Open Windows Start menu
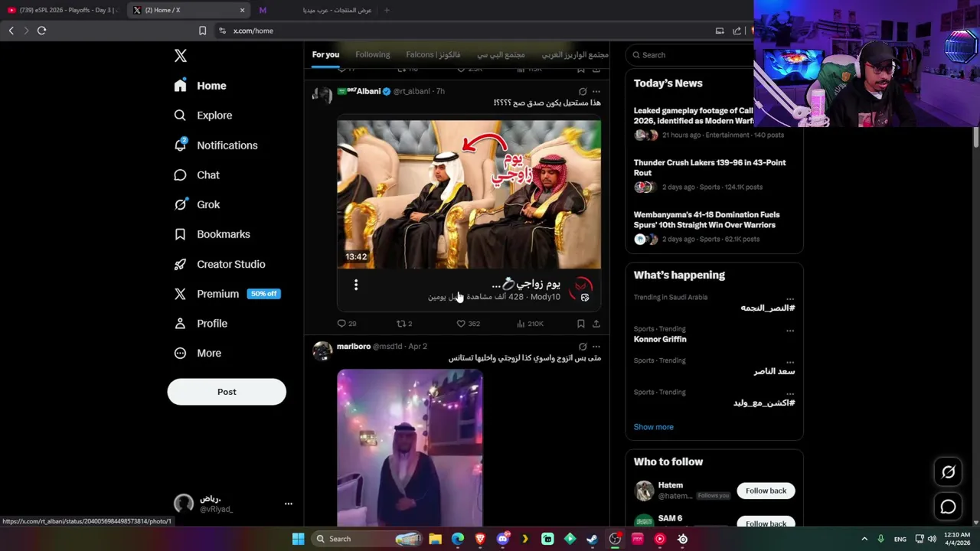 pyautogui.click(x=298, y=539)
